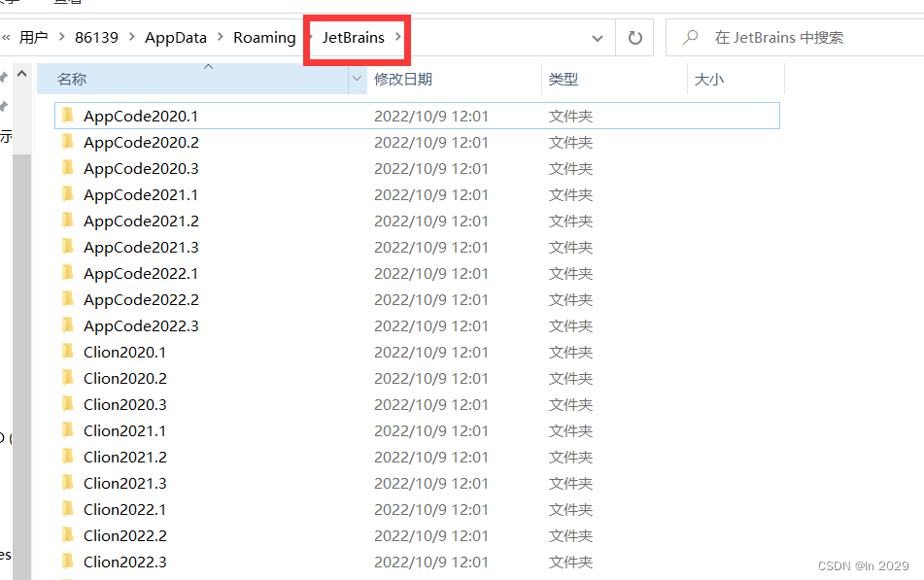Click the Clion2020.1 folder icon
Screen dimensions: 924x580
point(68,352)
